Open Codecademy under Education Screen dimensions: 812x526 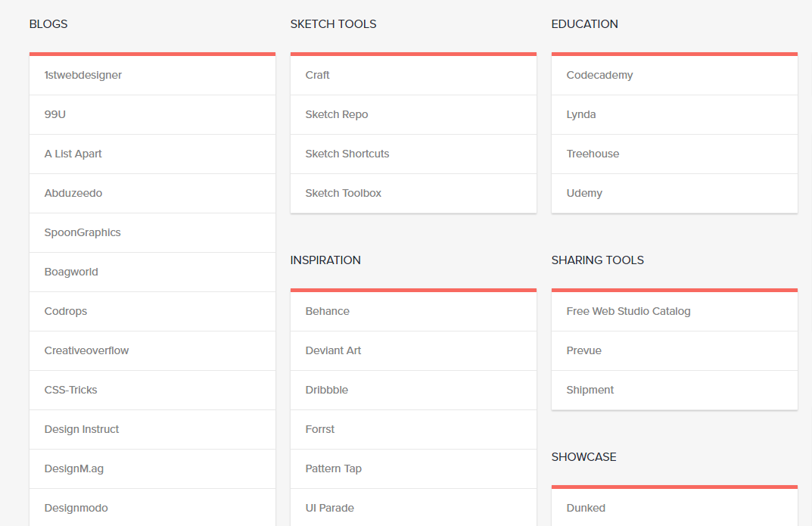click(x=600, y=75)
